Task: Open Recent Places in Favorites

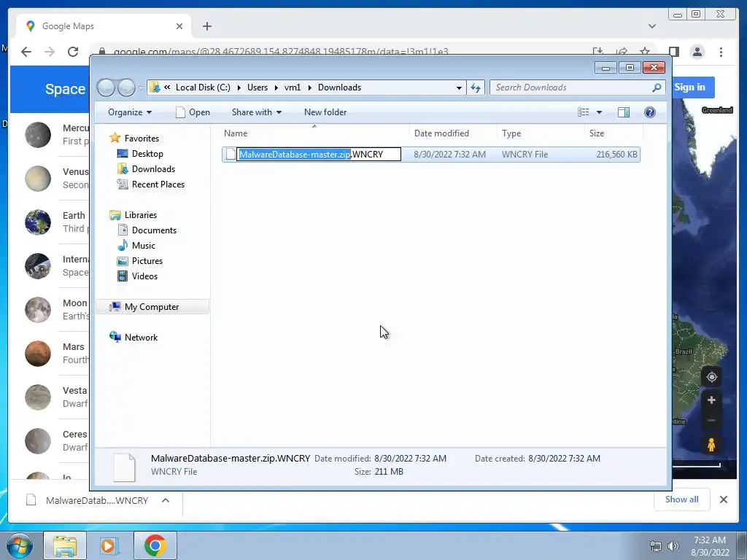Action: point(158,184)
